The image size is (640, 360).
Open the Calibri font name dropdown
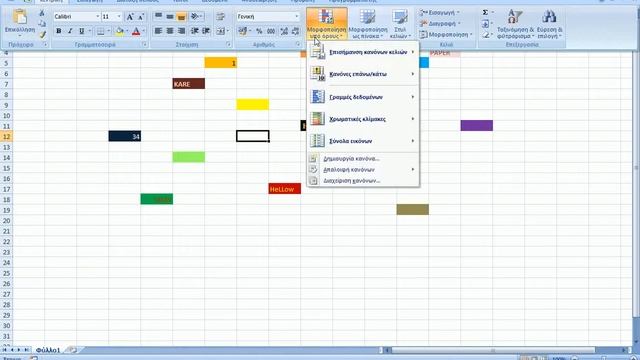click(98, 17)
